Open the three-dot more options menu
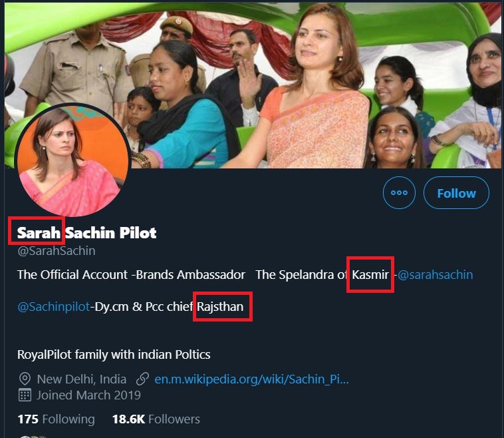The height and width of the screenshot is (438, 504). (399, 193)
